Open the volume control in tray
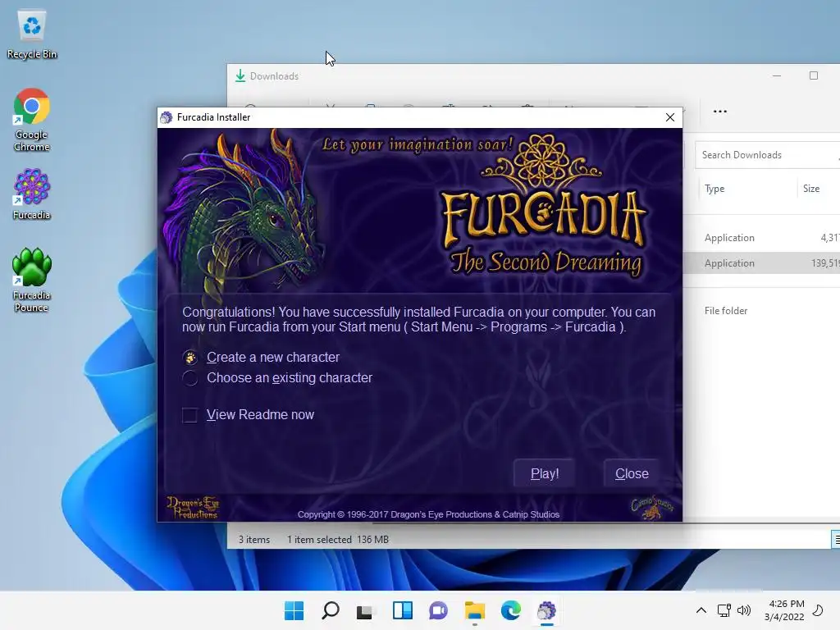Screen dimensions: 840x630 (x=743, y=610)
